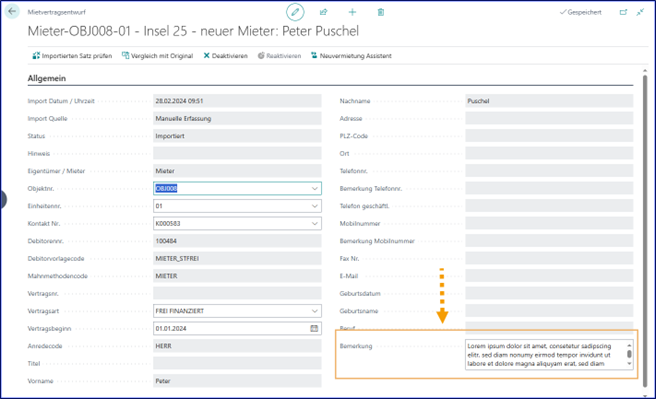
Task: Delete record with the trash icon
Action: pos(381,12)
